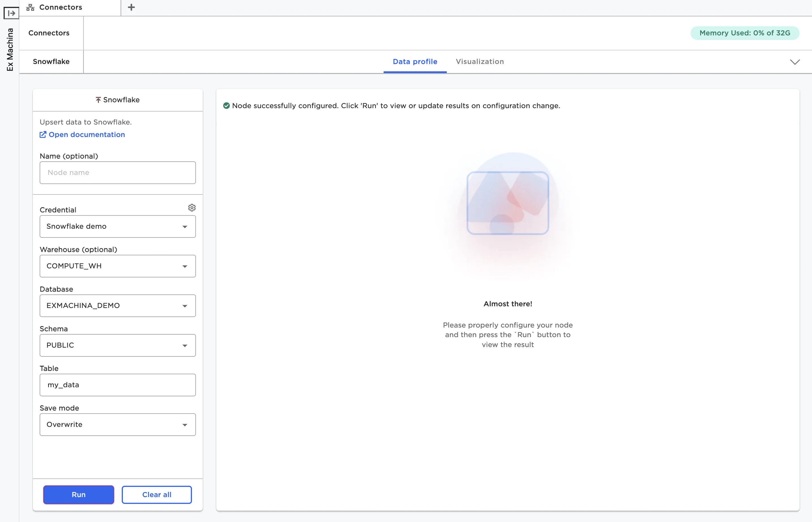Open documentation link

pyautogui.click(x=87, y=134)
